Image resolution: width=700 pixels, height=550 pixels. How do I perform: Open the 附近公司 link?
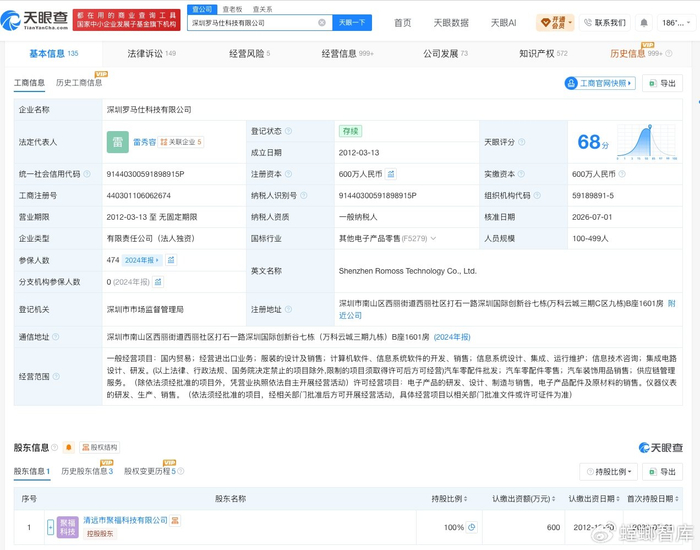(350, 315)
